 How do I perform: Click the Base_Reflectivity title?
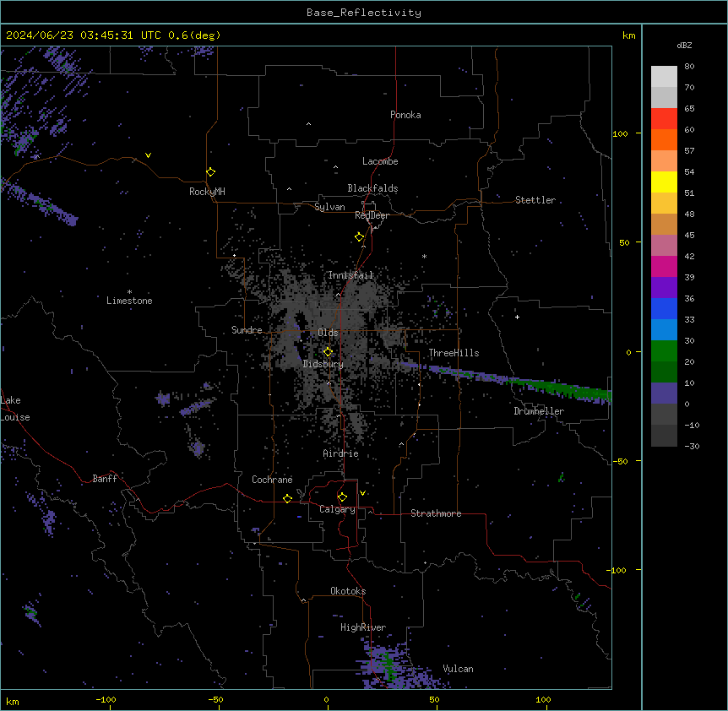[x=364, y=13]
